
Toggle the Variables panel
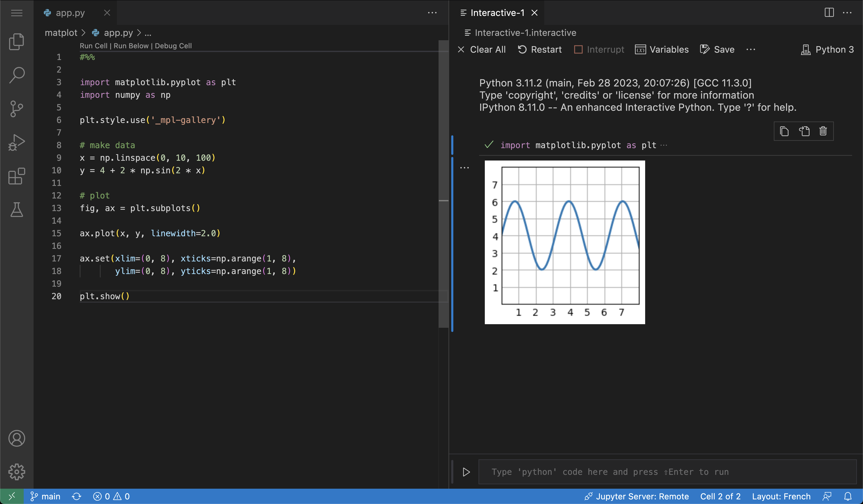[662, 50]
